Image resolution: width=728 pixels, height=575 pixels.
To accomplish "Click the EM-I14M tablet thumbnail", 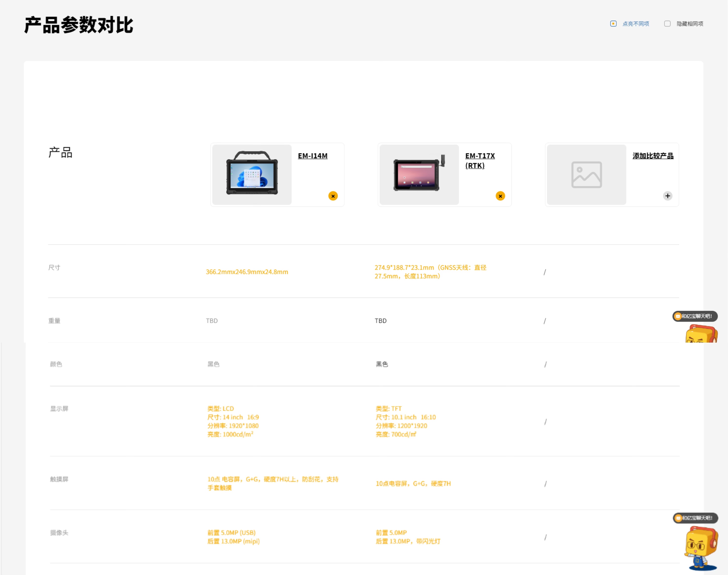I will [x=251, y=174].
